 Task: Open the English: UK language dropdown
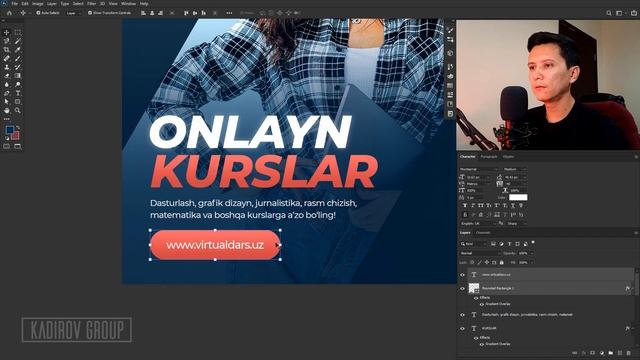click(x=478, y=224)
